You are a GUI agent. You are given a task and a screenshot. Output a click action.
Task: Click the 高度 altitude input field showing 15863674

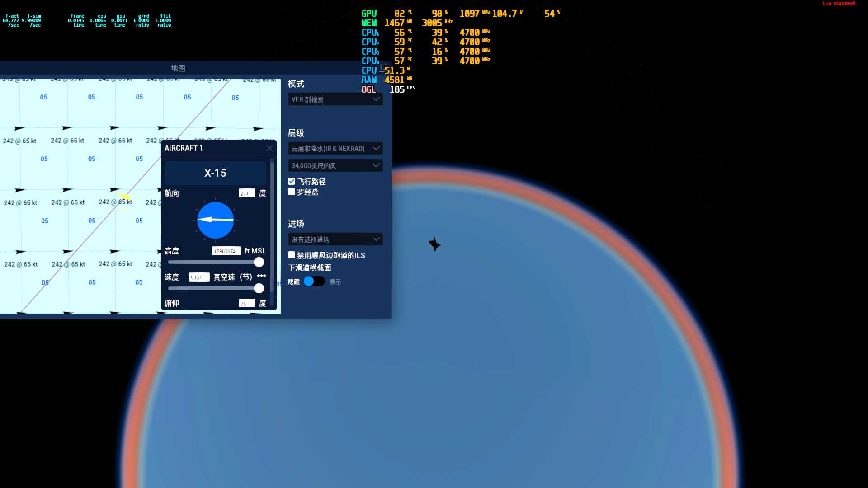click(x=226, y=251)
